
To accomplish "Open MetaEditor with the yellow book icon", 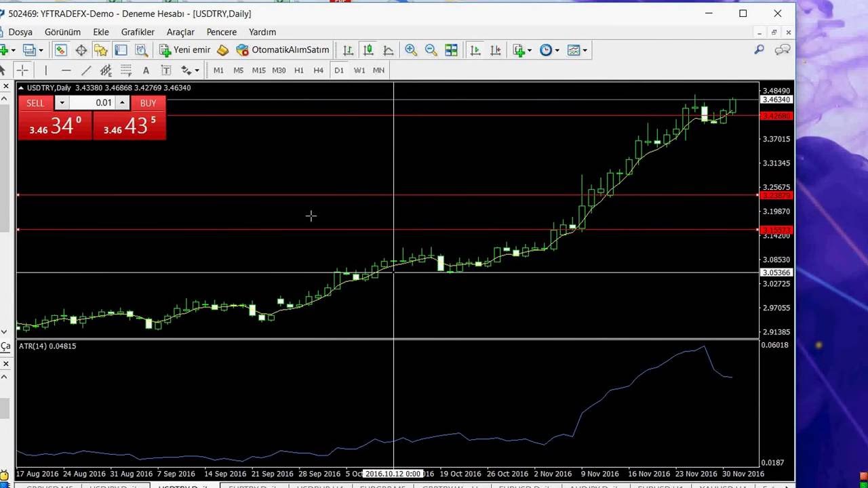I will coord(222,50).
